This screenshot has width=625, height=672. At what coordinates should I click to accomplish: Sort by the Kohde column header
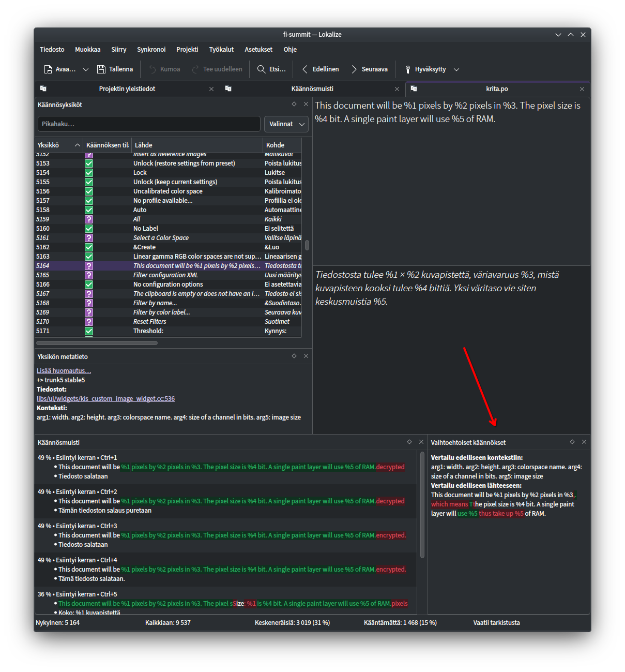(x=283, y=145)
